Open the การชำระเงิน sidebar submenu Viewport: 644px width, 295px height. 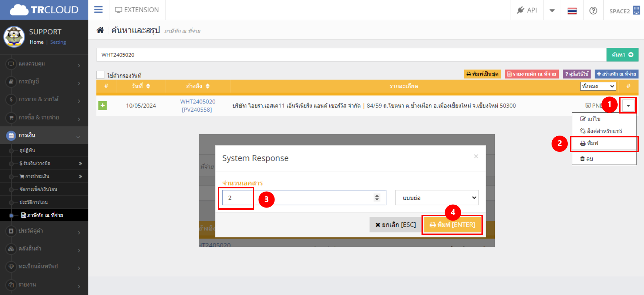point(44,176)
